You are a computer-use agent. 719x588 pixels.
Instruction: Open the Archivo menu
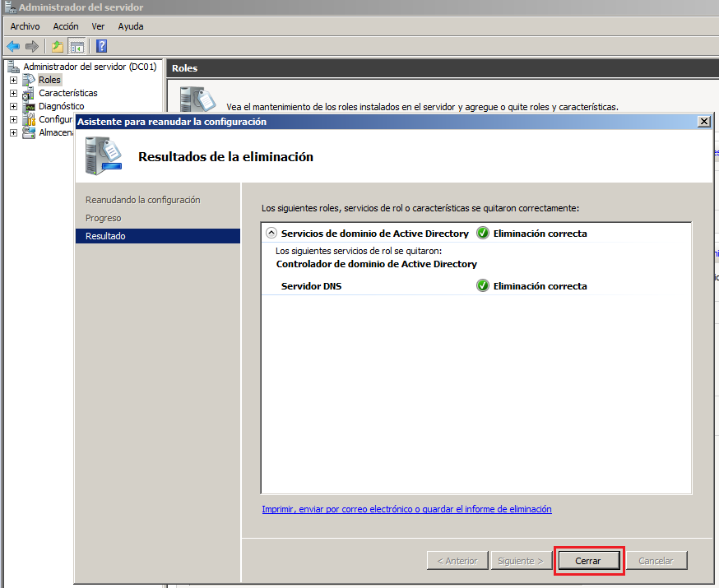[x=25, y=26]
